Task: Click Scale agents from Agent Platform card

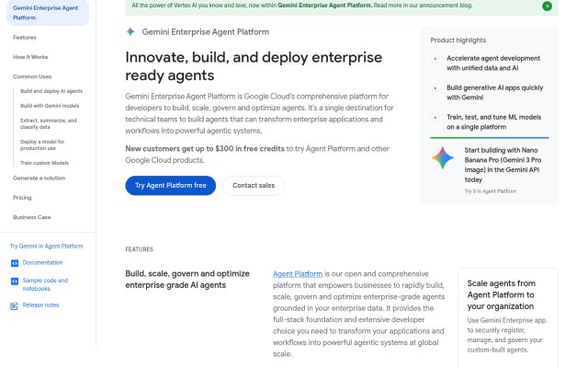Action: 508,317
